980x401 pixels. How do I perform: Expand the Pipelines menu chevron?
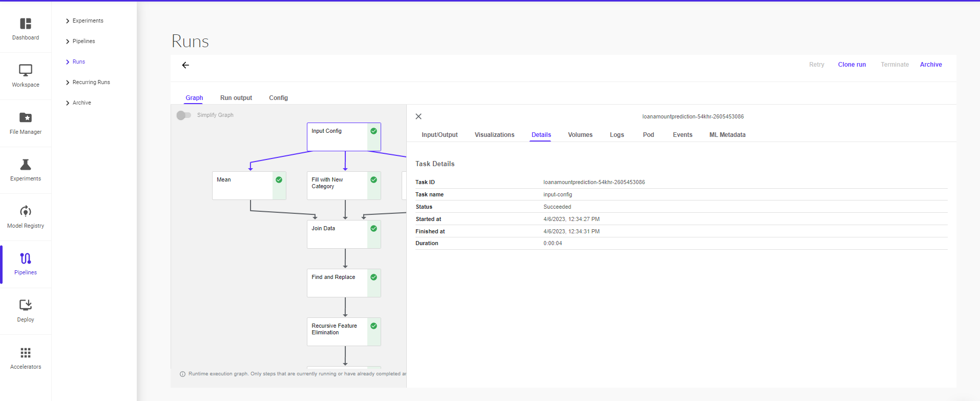pos(68,42)
